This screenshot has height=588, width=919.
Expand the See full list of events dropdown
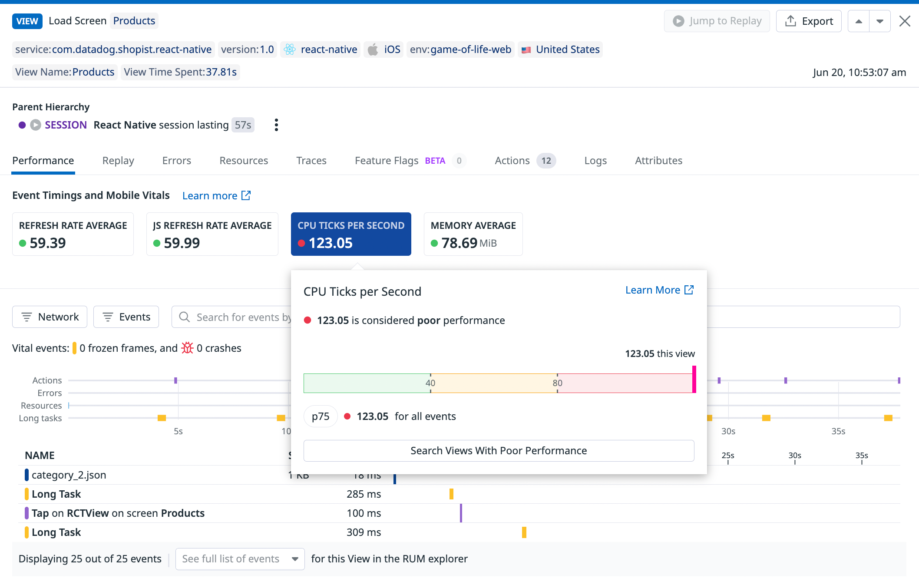click(x=240, y=559)
